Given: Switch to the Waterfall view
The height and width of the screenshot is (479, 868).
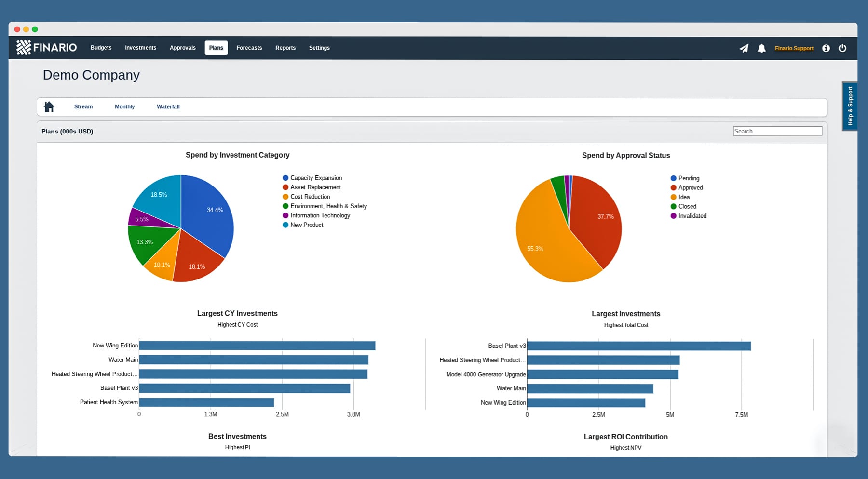Looking at the screenshot, I should 168,107.
